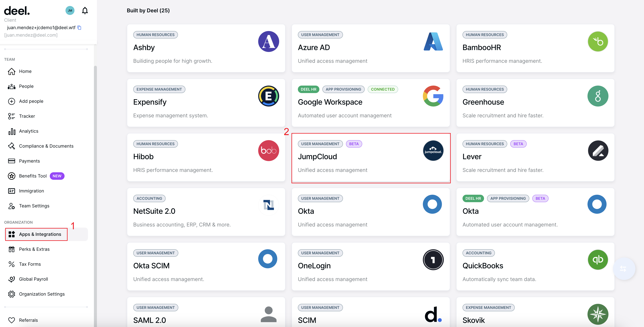The height and width of the screenshot is (327, 644).
Task: Open the JumpCloud integration title
Action: 317,157
